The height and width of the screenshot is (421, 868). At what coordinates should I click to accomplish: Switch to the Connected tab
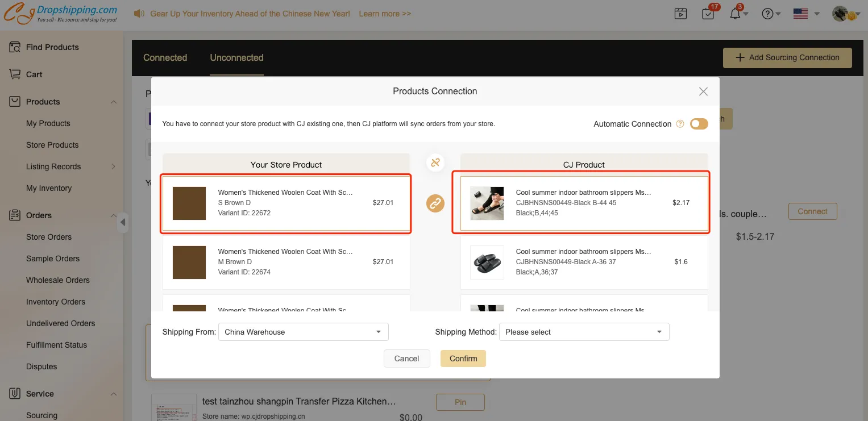pos(165,57)
